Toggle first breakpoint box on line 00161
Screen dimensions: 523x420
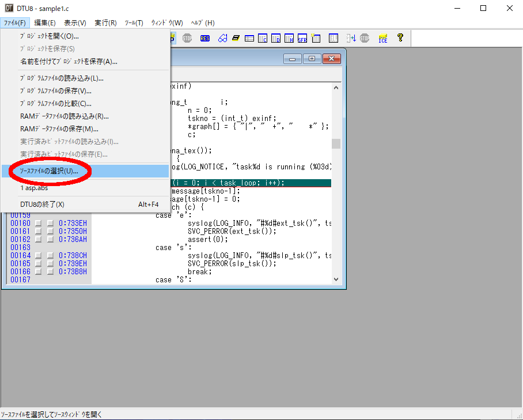pyautogui.click(x=39, y=231)
